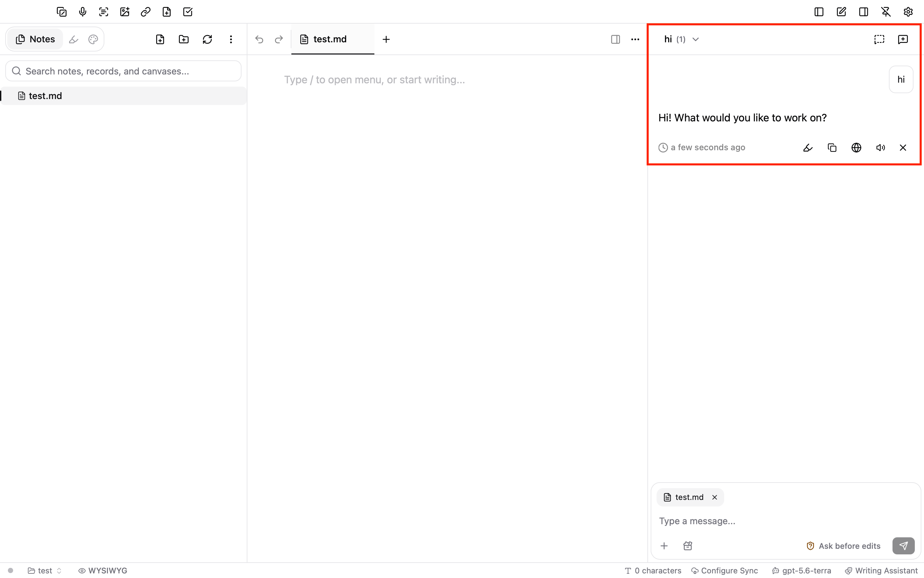Remove test.md attachment chip
Screen dimensions: 924x578
[715, 497]
